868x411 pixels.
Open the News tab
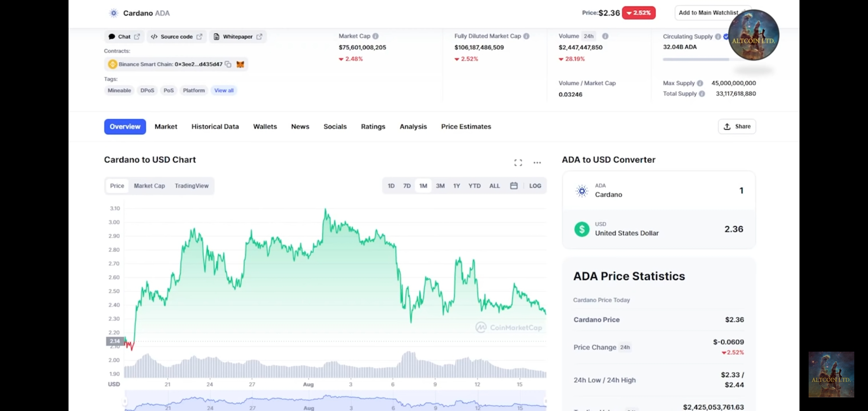[x=300, y=127]
